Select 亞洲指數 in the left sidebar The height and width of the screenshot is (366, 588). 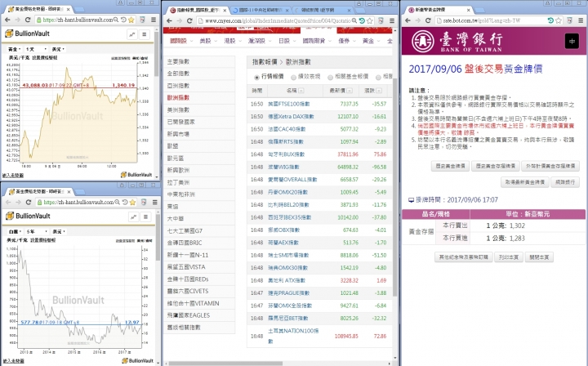pos(178,85)
